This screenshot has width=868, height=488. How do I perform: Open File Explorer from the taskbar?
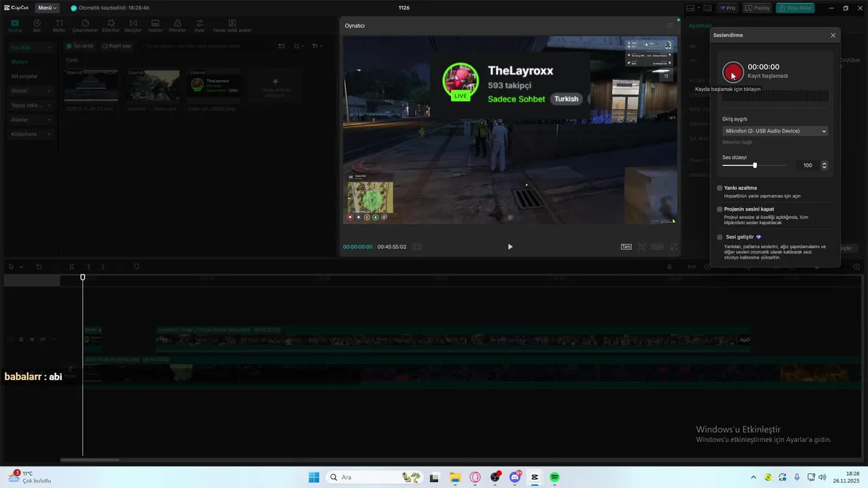[455, 477]
